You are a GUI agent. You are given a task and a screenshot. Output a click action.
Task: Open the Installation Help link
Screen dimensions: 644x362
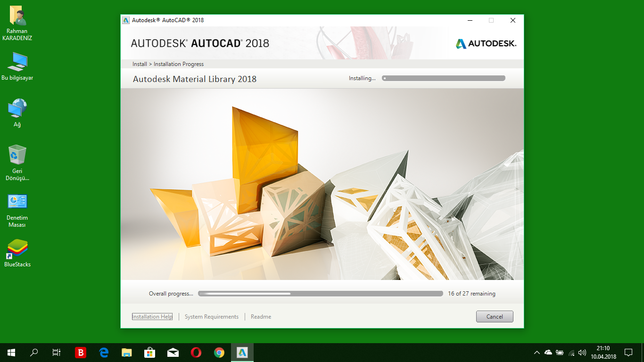(x=152, y=317)
